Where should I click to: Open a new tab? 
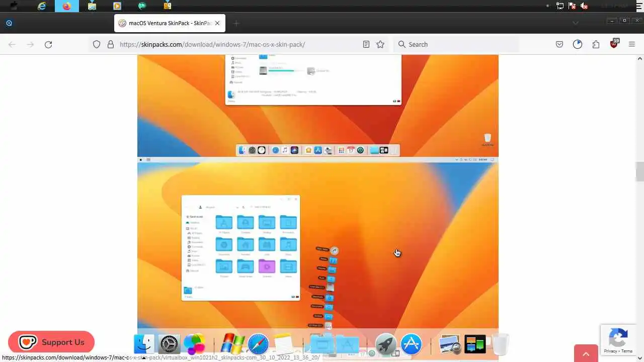[x=236, y=23]
